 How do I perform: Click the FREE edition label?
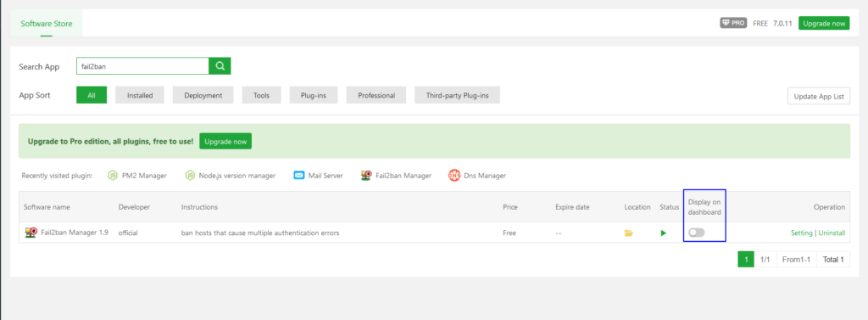[760, 23]
